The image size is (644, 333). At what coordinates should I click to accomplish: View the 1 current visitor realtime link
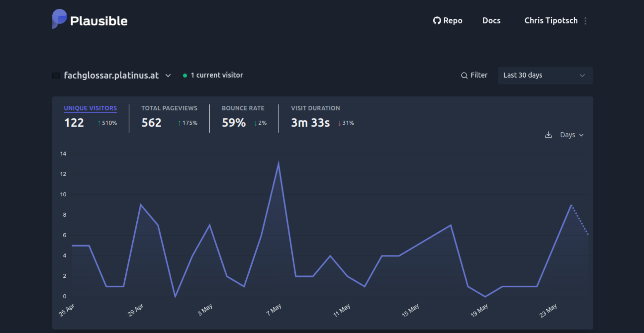pyautogui.click(x=213, y=75)
